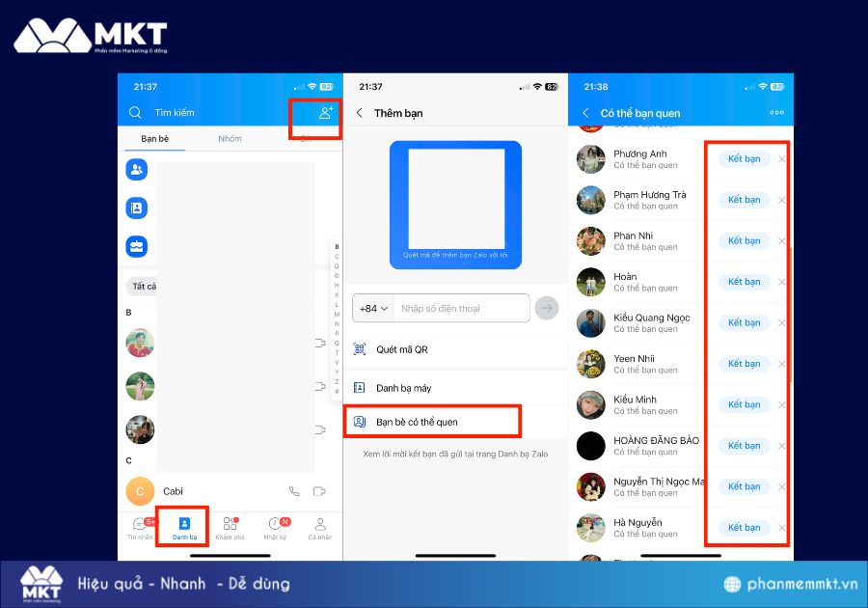
Task: Dismiss the Kiều Minh suggestion
Action: pos(781,404)
